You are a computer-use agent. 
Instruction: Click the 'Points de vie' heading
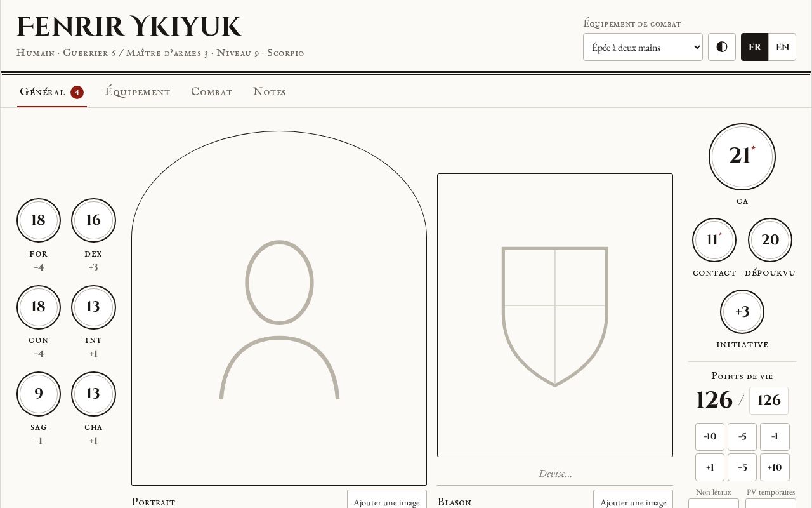point(742,376)
